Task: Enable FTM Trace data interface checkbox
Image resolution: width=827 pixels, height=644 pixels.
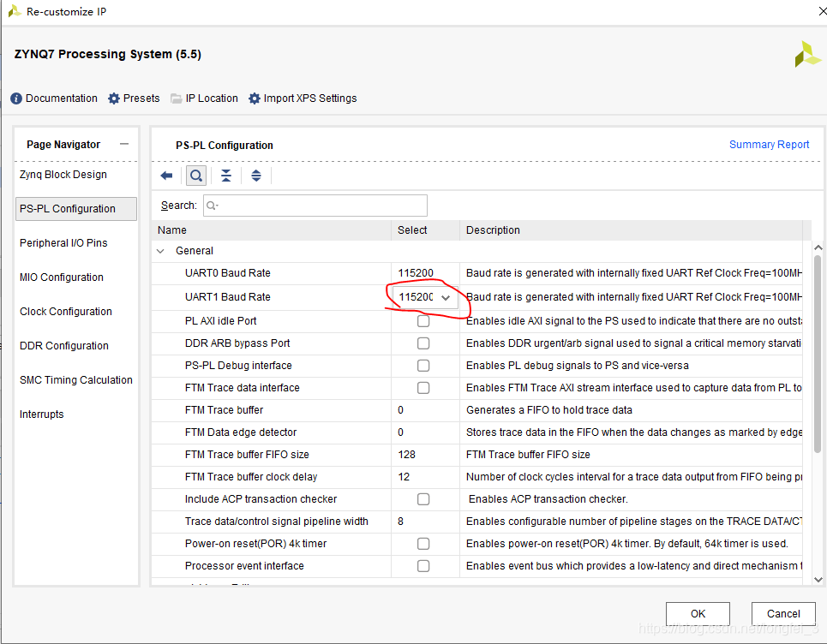Action: [x=423, y=388]
